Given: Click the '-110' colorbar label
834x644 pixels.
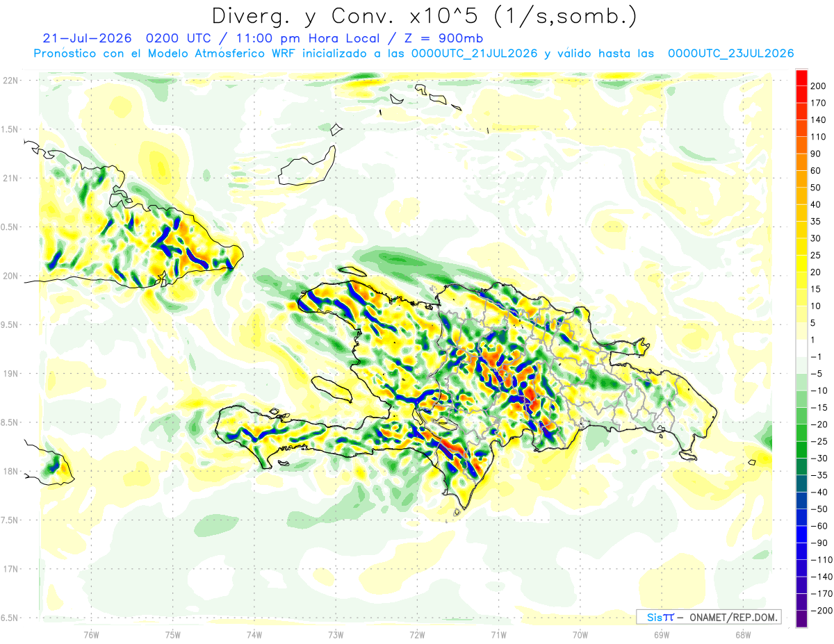Looking at the screenshot, I should (x=822, y=559).
